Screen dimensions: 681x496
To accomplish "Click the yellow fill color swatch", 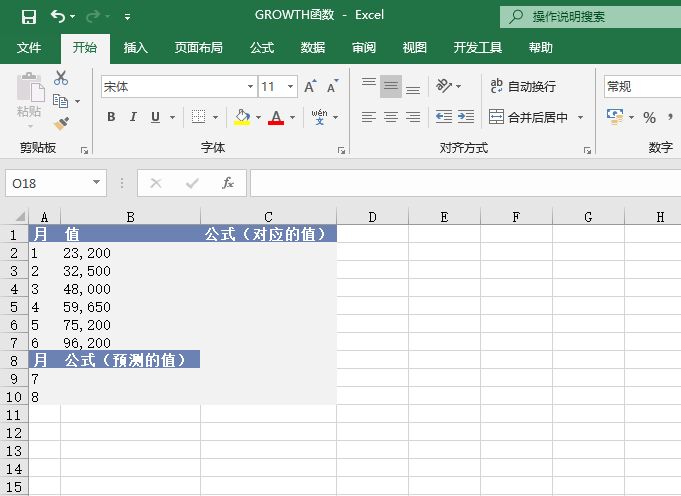I will 242,117.
